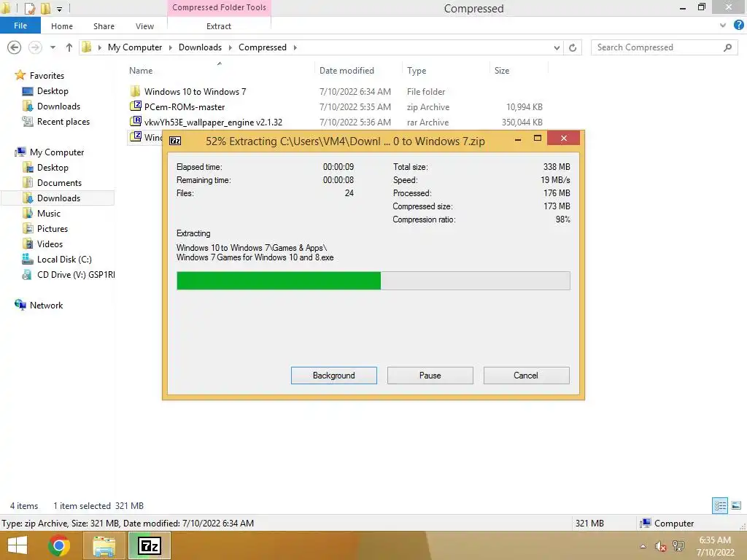747x560 pixels.
Task: Click the search magnifier icon
Action: pos(727,47)
